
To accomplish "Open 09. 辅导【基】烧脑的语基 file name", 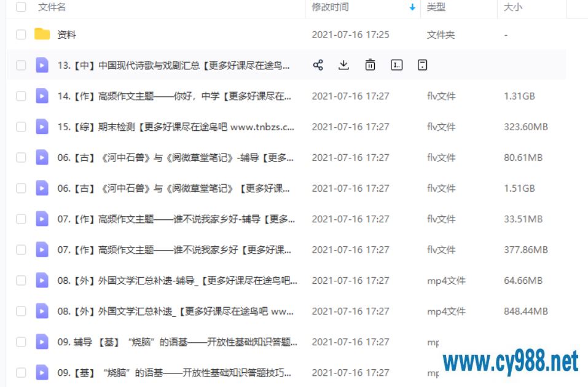I will click(177, 342).
